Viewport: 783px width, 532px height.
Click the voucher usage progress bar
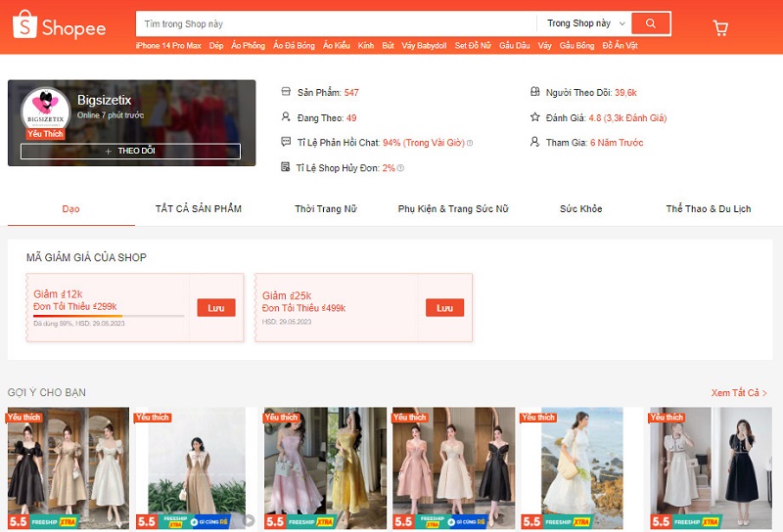(x=108, y=316)
